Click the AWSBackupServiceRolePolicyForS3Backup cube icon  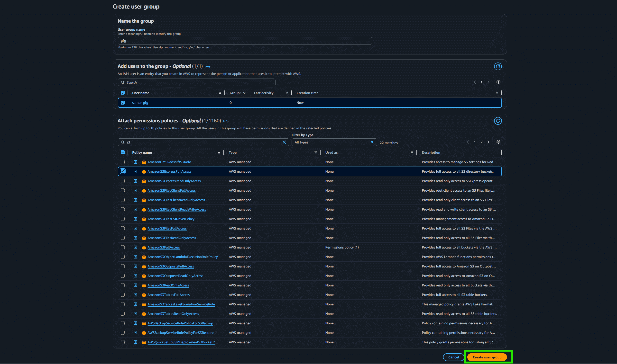[x=144, y=323]
